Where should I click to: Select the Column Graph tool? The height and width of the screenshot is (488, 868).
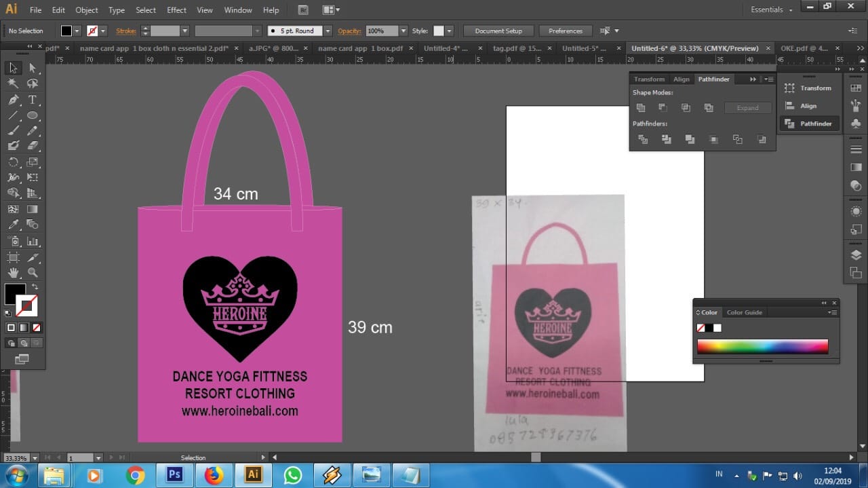32,241
